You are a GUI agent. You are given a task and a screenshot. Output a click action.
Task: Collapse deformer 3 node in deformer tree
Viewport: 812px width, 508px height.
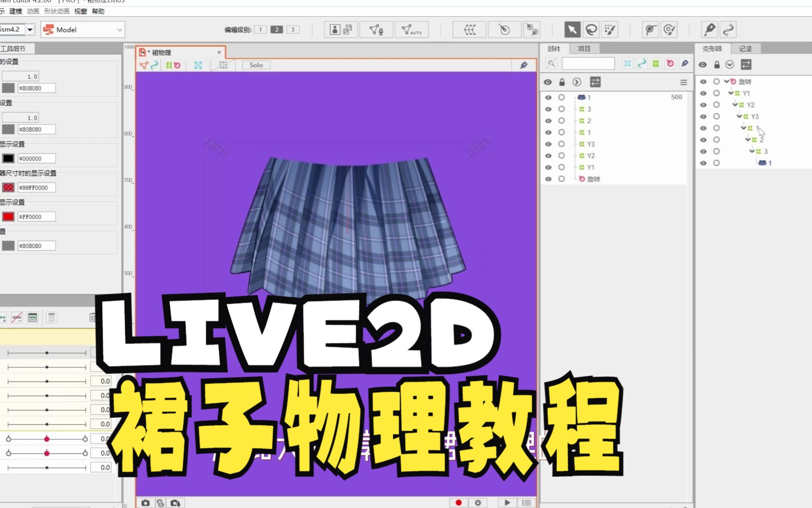pyautogui.click(x=752, y=151)
